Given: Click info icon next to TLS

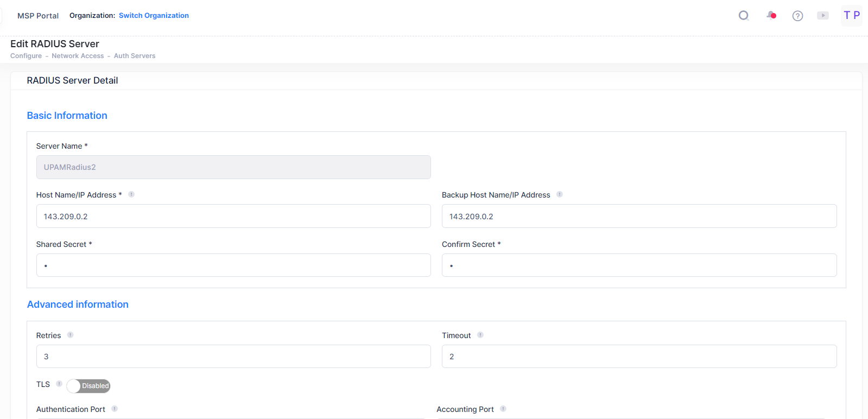Looking at the screenshot, I should [x=59, y=384].
